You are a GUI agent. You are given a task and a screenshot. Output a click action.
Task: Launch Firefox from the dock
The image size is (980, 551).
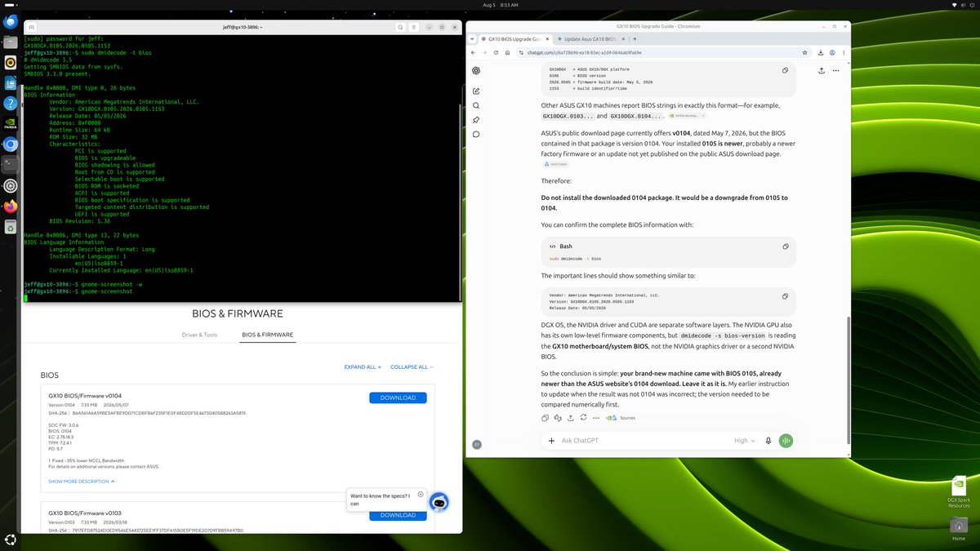click(x=11, y=207)
